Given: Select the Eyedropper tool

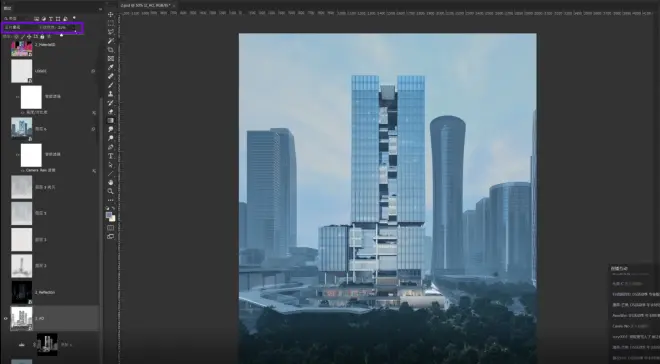Looking at the screenshot, I should click(x=111, y=67).
